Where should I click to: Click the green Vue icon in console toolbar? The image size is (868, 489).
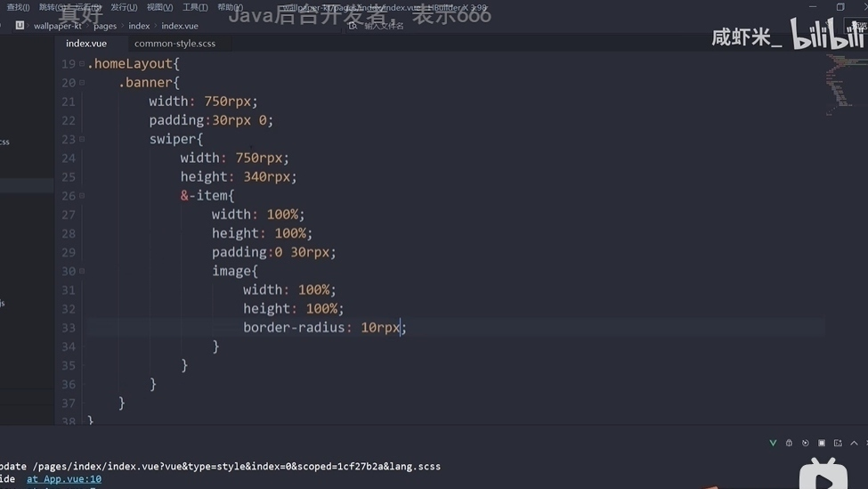click(x=773, y=443)
